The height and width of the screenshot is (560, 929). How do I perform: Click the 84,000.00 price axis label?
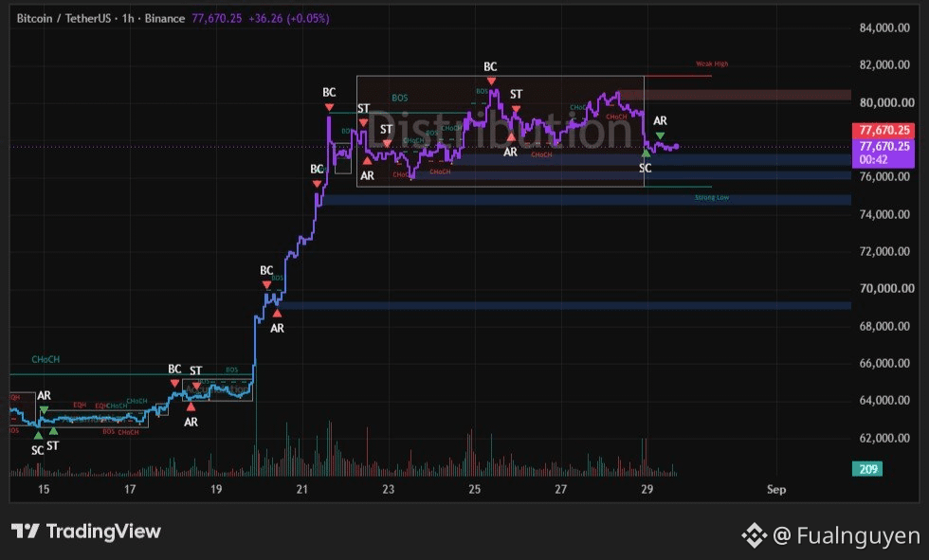[x=883, y=27]
